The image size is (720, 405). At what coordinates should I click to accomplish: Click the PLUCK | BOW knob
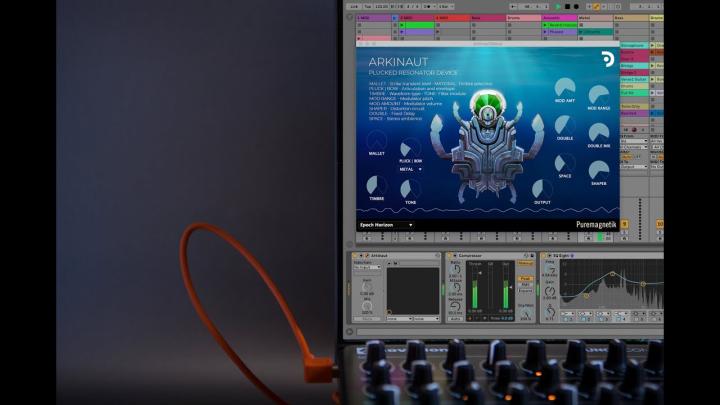point(410,148)
